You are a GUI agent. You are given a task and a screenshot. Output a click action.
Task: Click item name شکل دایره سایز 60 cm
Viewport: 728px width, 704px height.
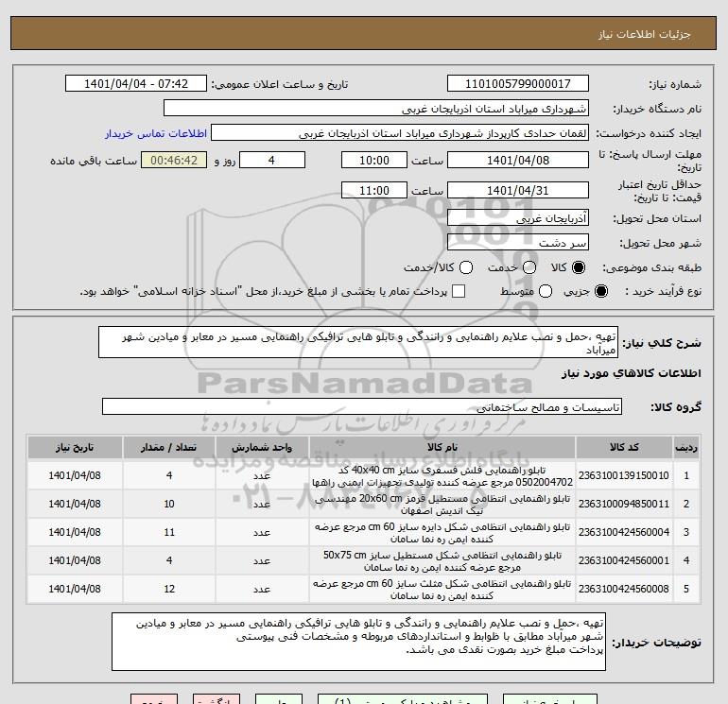[x=442, y=533]
